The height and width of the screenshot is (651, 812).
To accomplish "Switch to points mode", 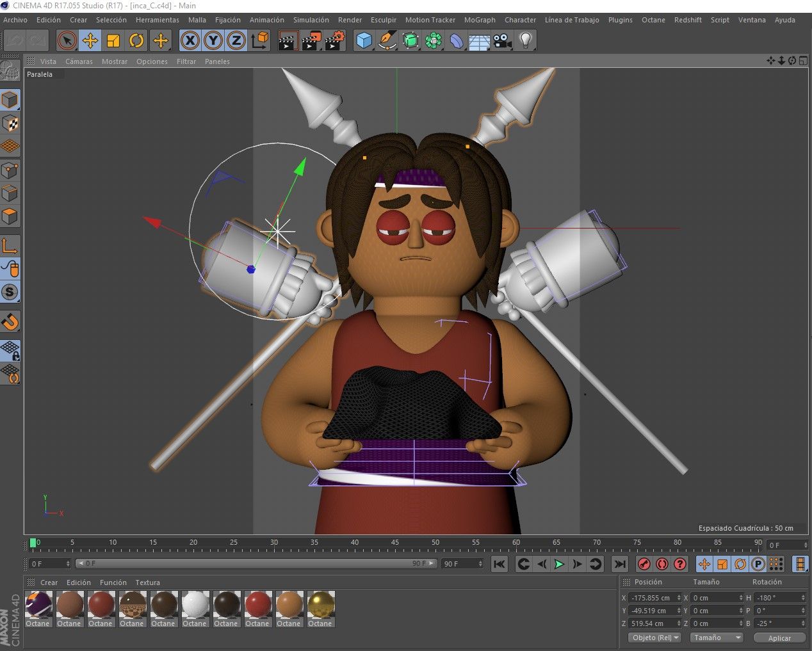I will (10, 170).
